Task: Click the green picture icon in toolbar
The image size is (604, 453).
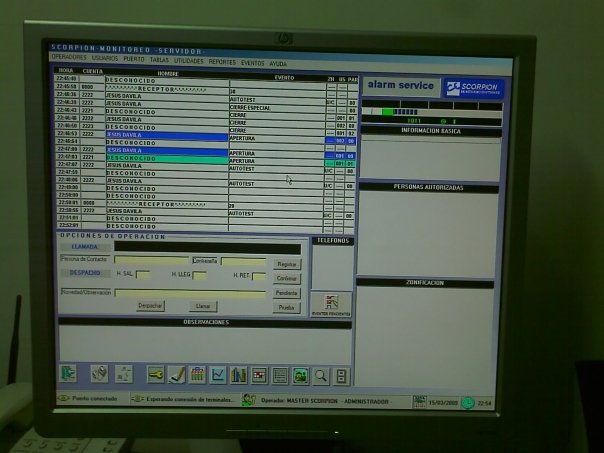Action: [300, 375]
